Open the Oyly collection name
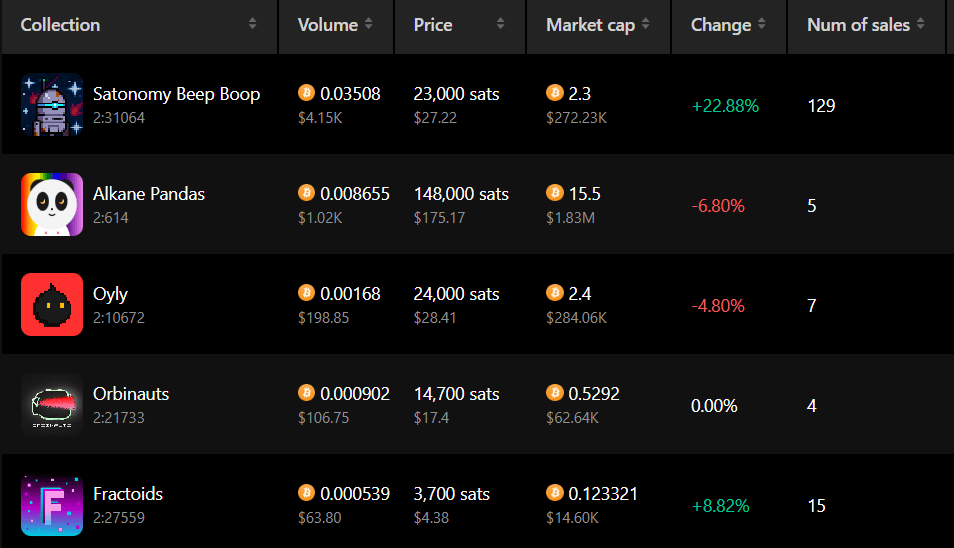The image size is (954, 548). (110, 294)
